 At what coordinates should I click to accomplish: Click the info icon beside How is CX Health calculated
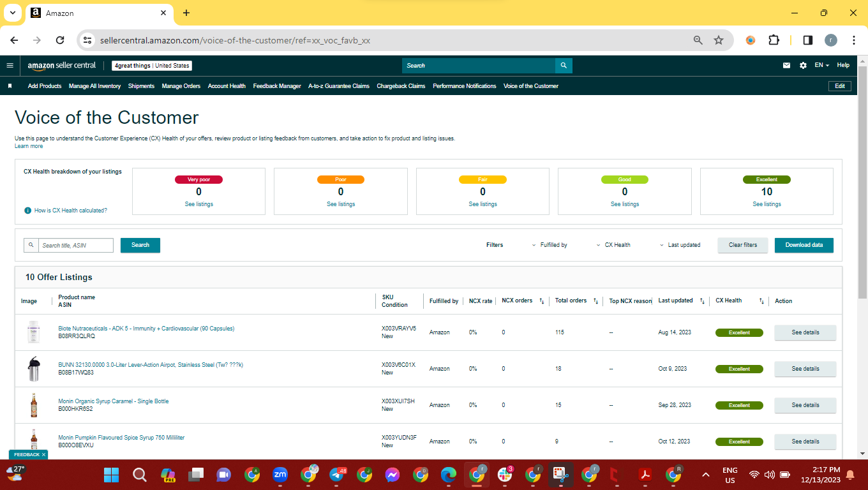coord(27,211)
